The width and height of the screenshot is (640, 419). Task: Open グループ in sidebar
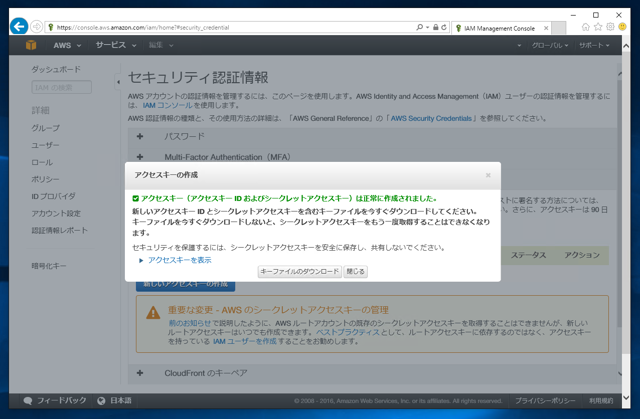click(45, 128)
